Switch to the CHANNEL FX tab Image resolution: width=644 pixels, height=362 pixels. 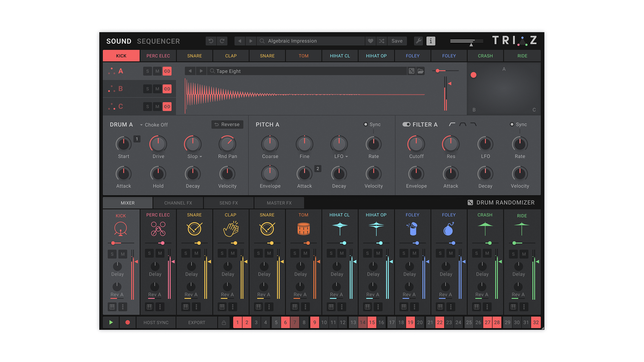point(178,203)
